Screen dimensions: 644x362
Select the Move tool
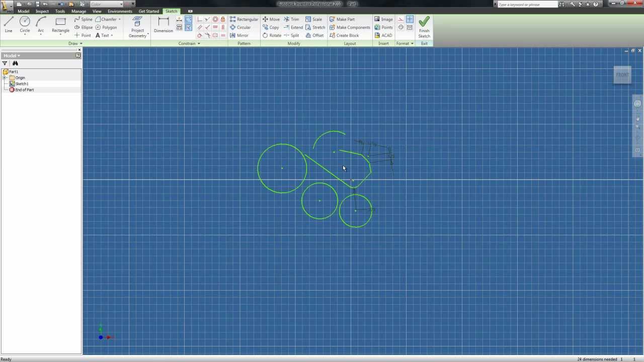point(271,19)
